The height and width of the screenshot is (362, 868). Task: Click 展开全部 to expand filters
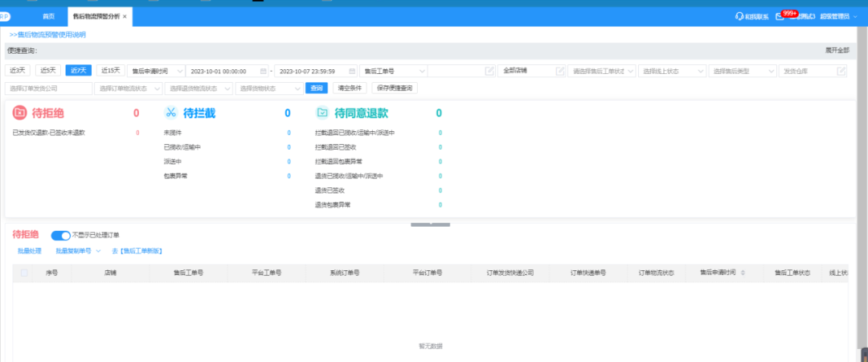click(837, 51)
